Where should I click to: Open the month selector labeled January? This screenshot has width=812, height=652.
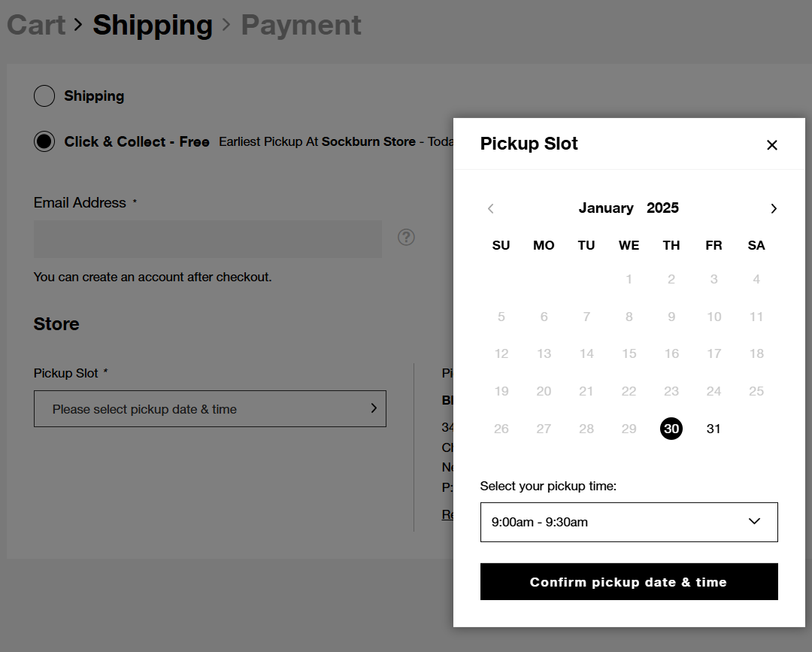click(605, 208)
